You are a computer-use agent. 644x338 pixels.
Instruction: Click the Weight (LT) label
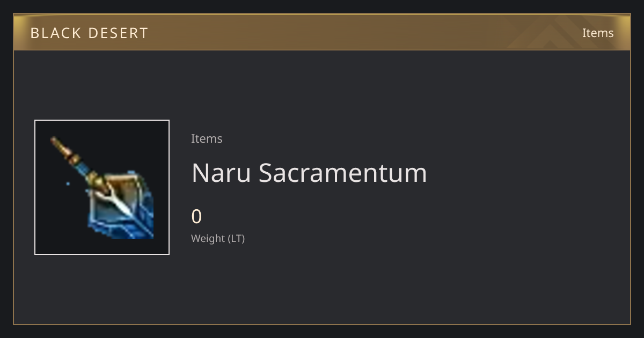coord(218,238)
